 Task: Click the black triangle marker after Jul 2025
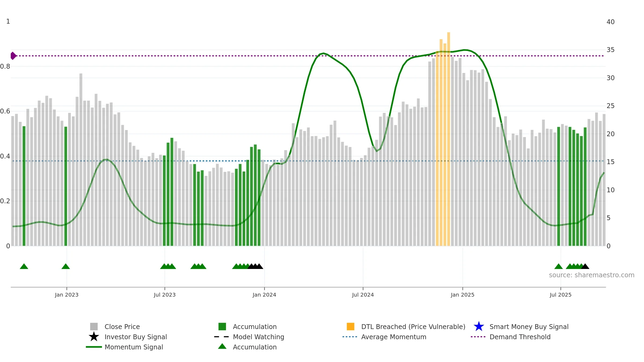pos(585,266)
